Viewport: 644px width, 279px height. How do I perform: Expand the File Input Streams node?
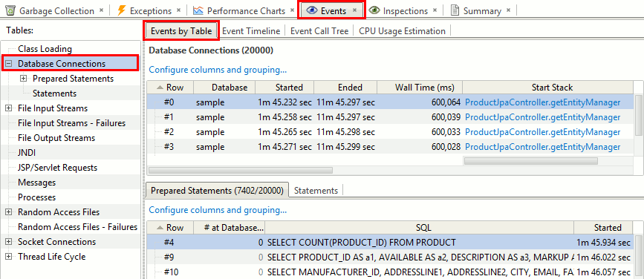click(x=9, y=108)
